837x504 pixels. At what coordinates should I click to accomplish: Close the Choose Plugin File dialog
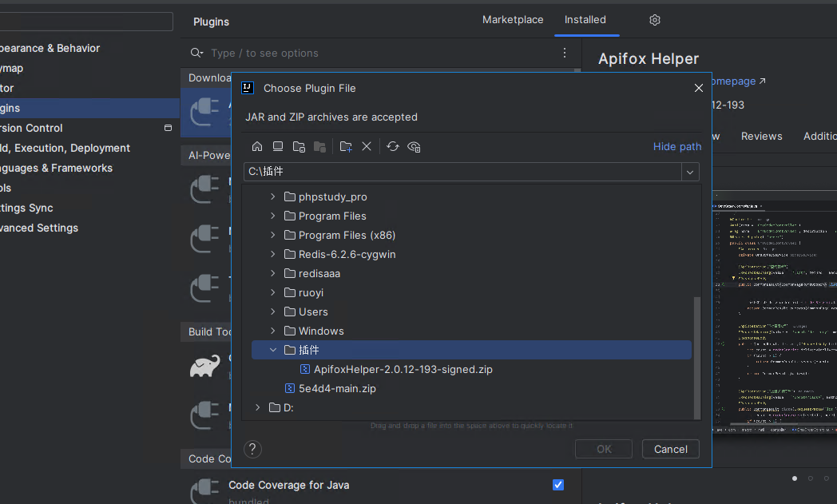[699, 88]
